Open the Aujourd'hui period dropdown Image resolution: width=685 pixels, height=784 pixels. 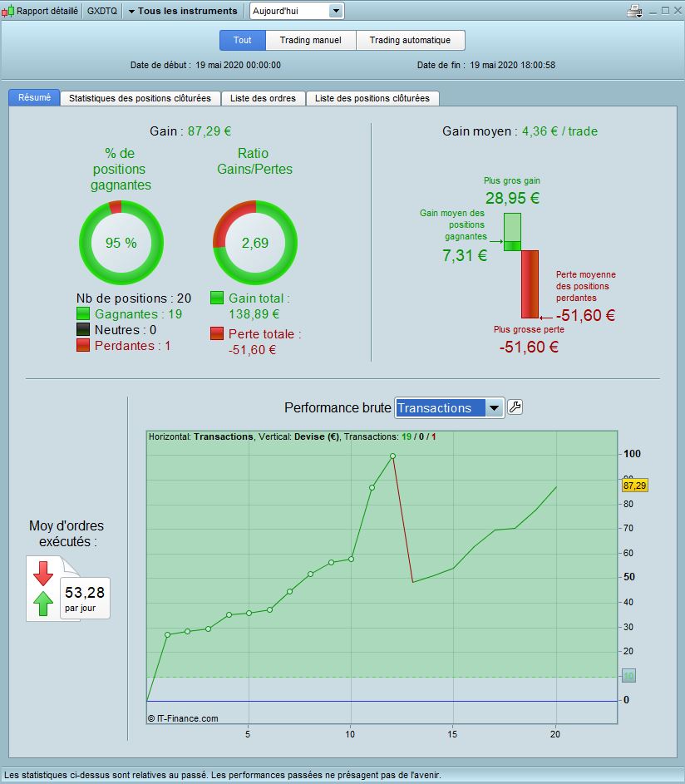click(x=297, y=11)
